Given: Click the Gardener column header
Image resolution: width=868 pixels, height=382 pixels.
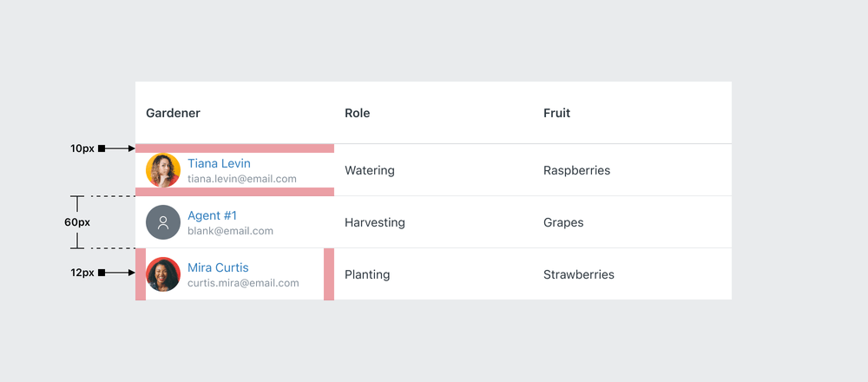Looking at the screenshot, I should point(174,113).
